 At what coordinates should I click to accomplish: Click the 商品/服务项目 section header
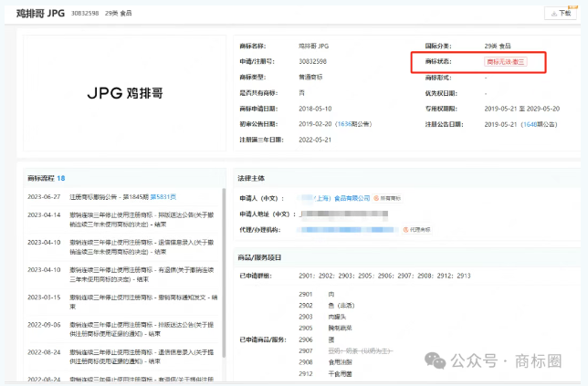pyautogui.click(x=265, y=256)
